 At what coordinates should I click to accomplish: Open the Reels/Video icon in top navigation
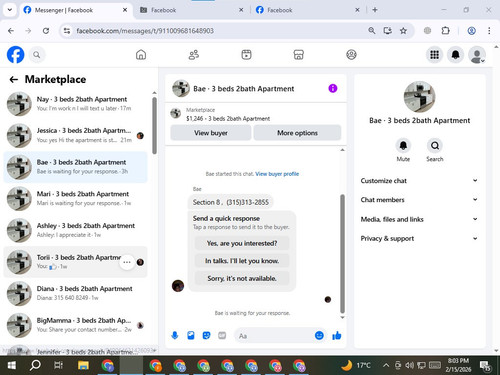coord(246,55)
